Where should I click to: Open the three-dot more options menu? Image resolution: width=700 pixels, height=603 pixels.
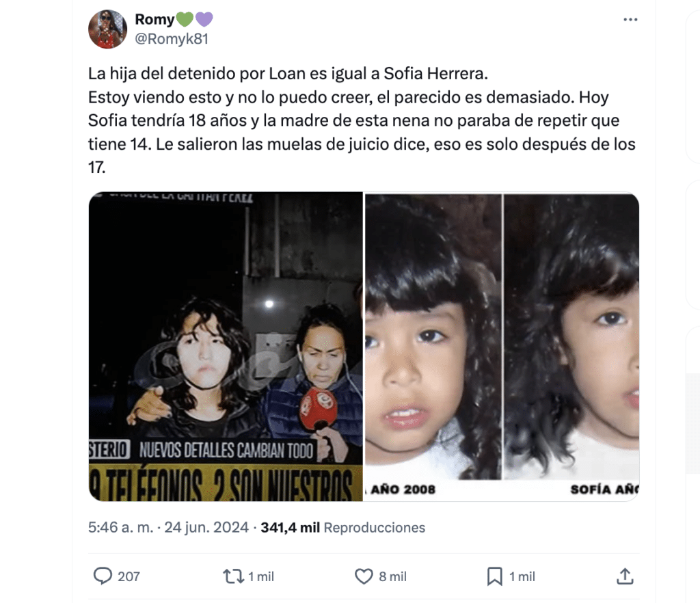pyautogui.click(x=630, y=20)
